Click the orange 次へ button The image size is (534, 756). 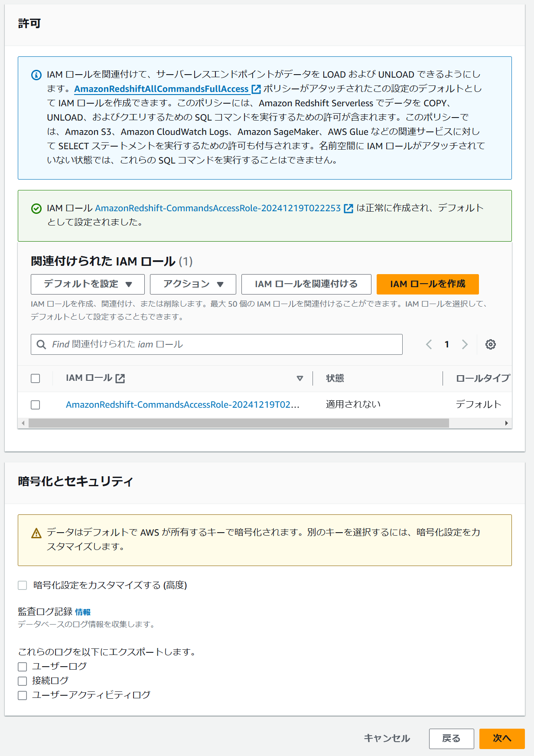pos(502,739)
